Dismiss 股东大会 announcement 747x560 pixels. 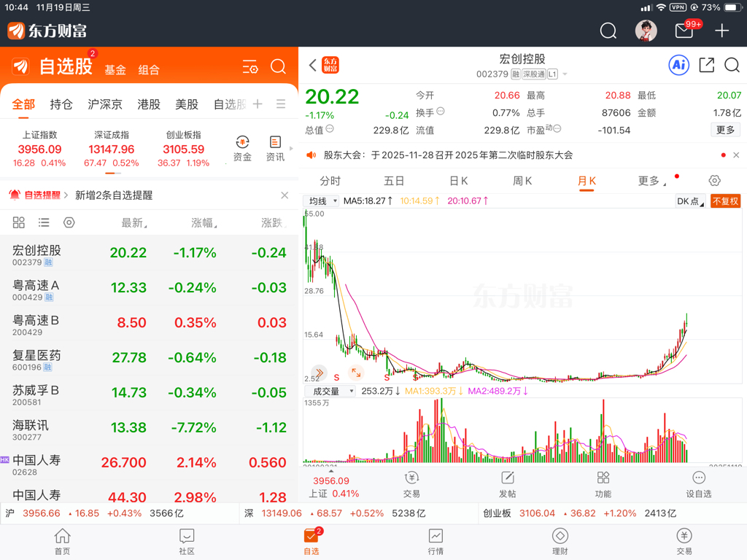736,155
